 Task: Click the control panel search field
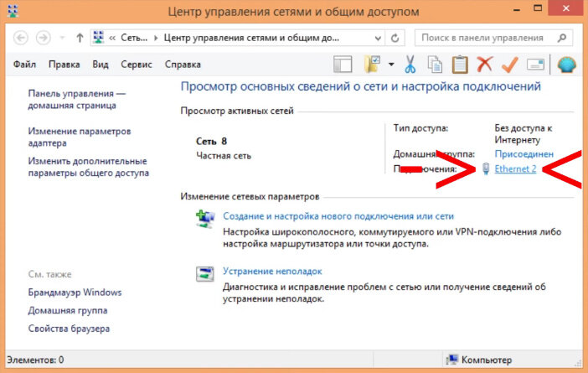[493, 38]
